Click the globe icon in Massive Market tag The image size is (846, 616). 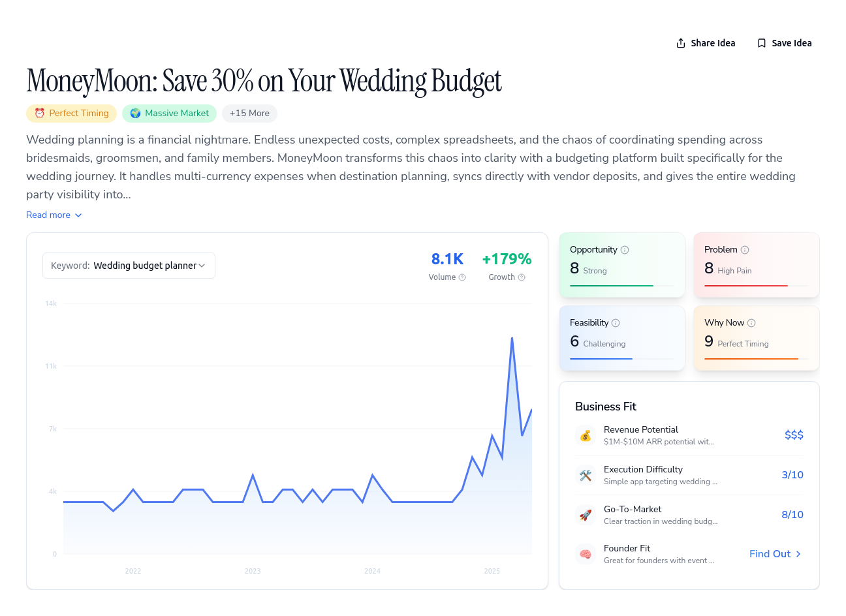(x=135, y=114)
